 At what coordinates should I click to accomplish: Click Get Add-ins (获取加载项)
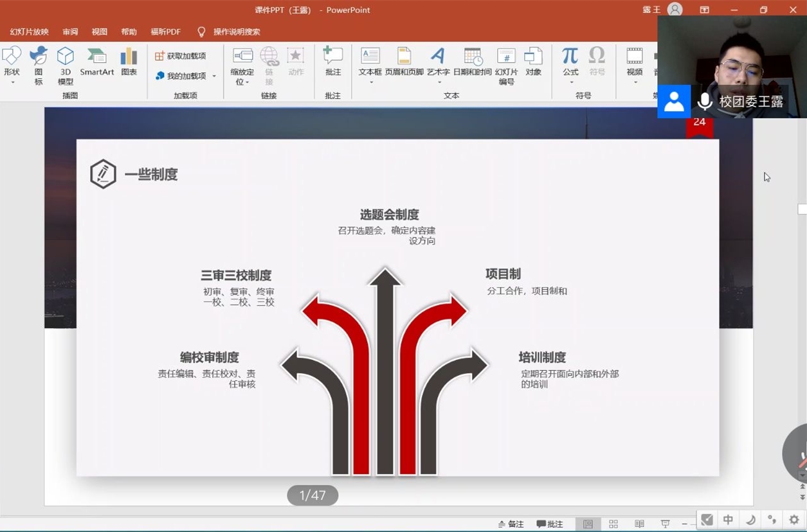[181, 57]
